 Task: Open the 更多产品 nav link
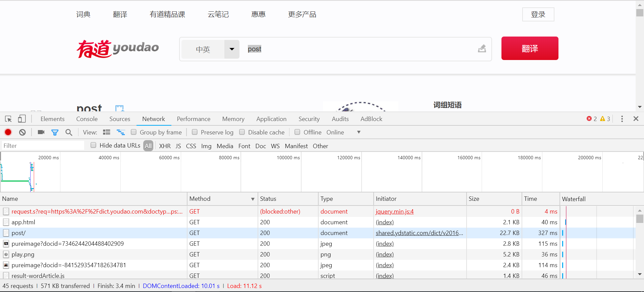[x=302, y=14]
